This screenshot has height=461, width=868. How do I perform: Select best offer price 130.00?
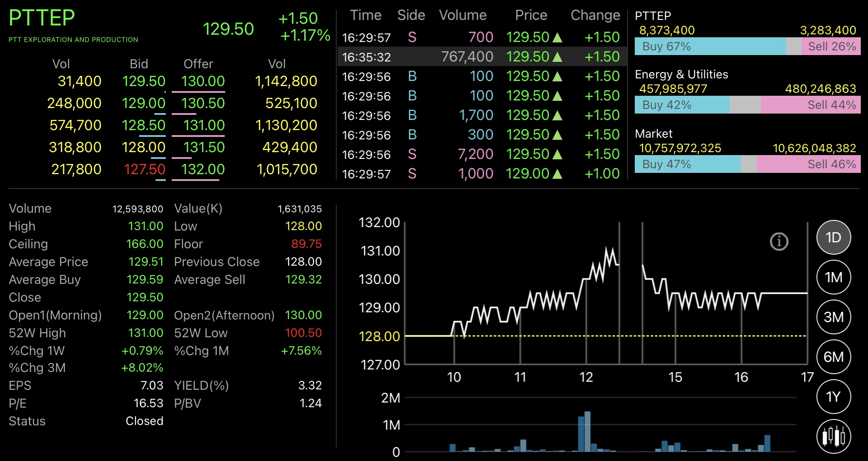pos(203,81)
